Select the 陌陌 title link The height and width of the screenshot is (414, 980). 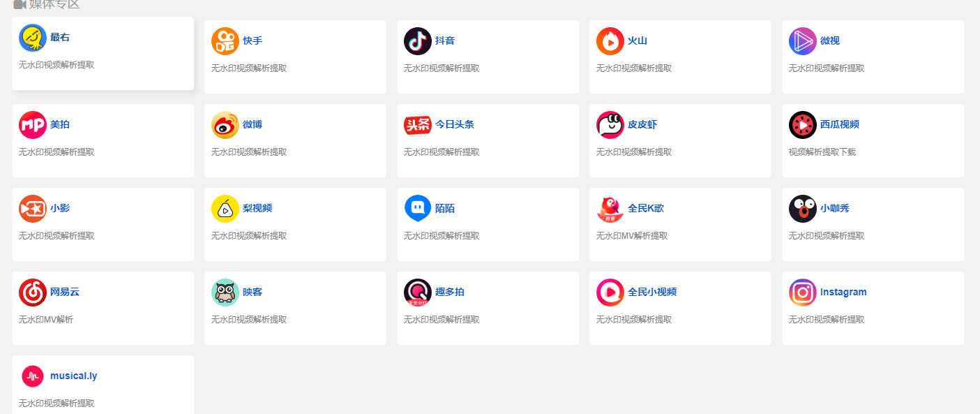[x=445, y=208]
